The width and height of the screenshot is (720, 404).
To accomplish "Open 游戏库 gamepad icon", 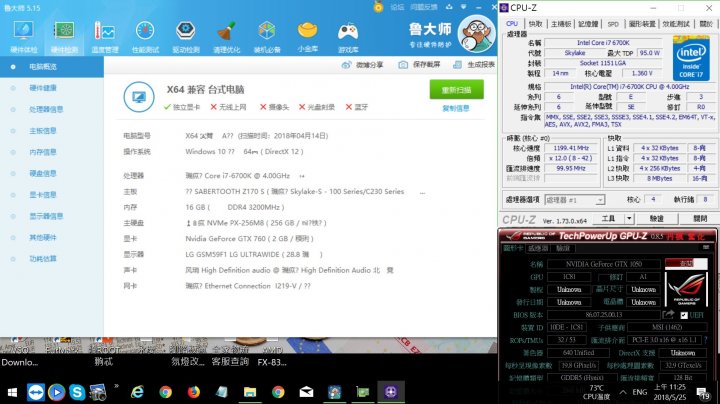I will [x=348, y=37].
